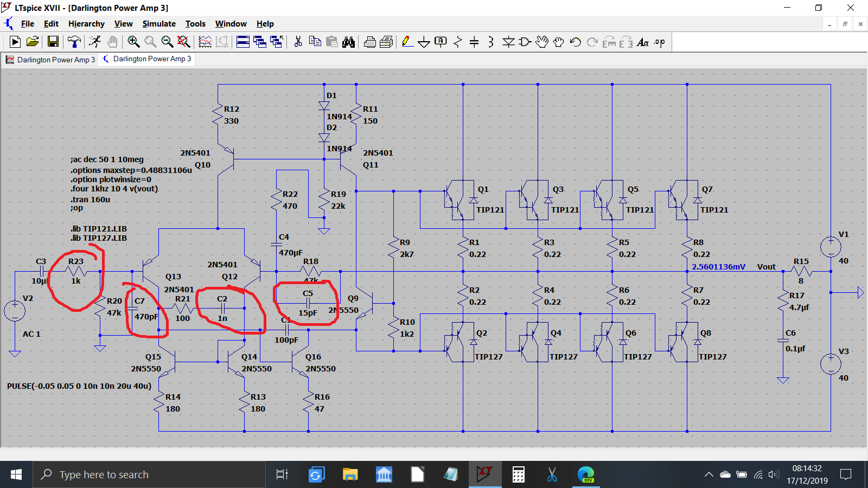
Task: Click the Windows search box
Action: [149, 475]
